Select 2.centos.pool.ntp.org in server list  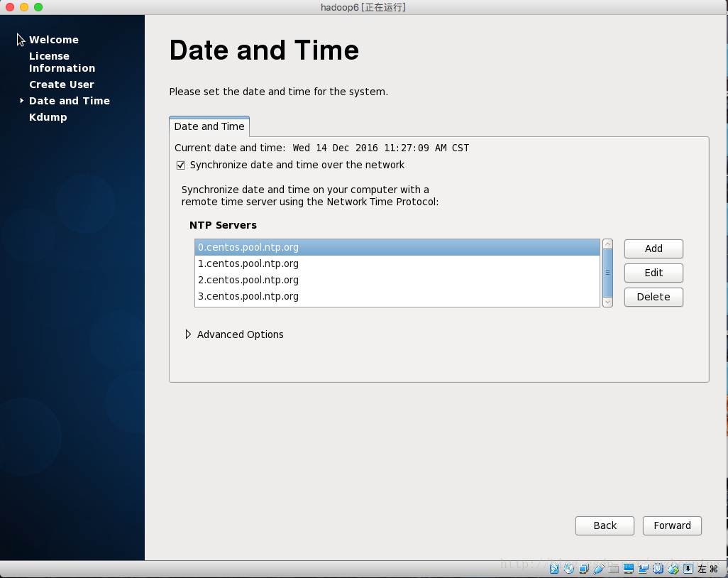(x=248, y=280)
